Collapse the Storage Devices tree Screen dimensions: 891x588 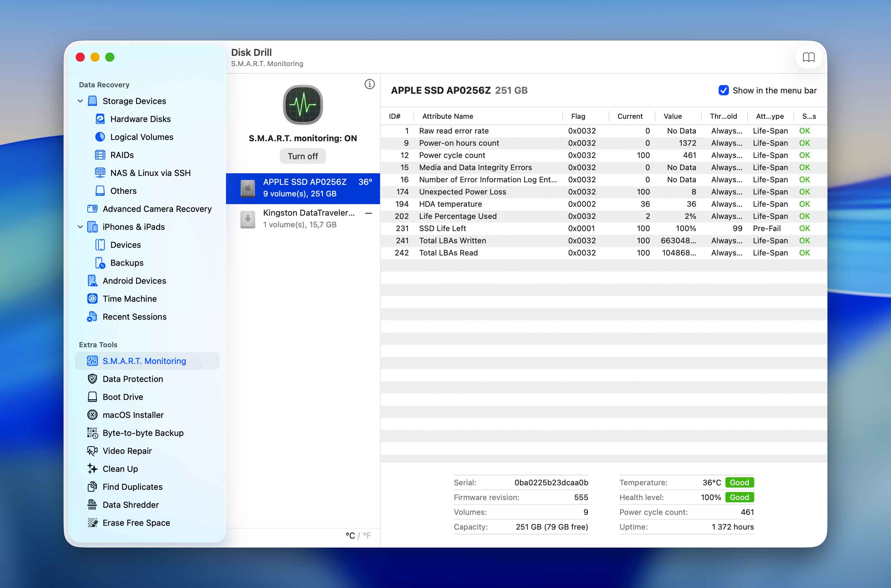pyautogui.click(x=80, y=101)
